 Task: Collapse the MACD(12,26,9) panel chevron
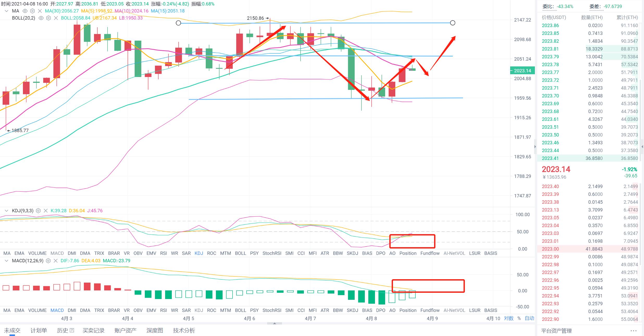[7, 261]
